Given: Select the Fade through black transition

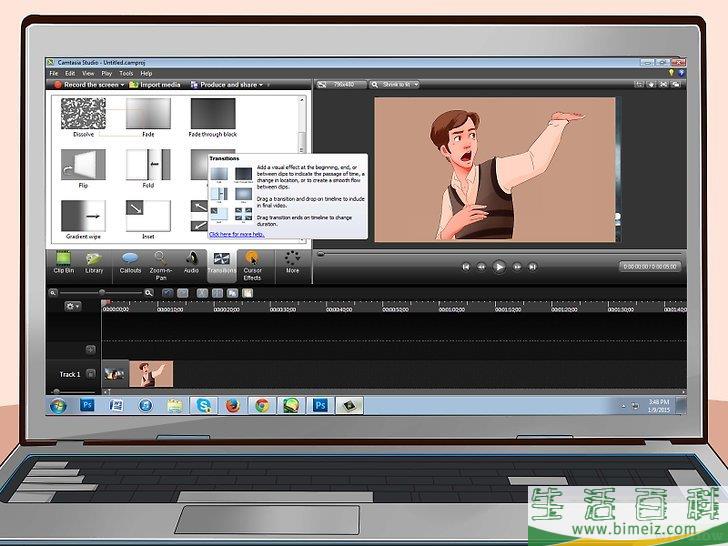Looking at the screenshot, I should [x=213, y=113].
